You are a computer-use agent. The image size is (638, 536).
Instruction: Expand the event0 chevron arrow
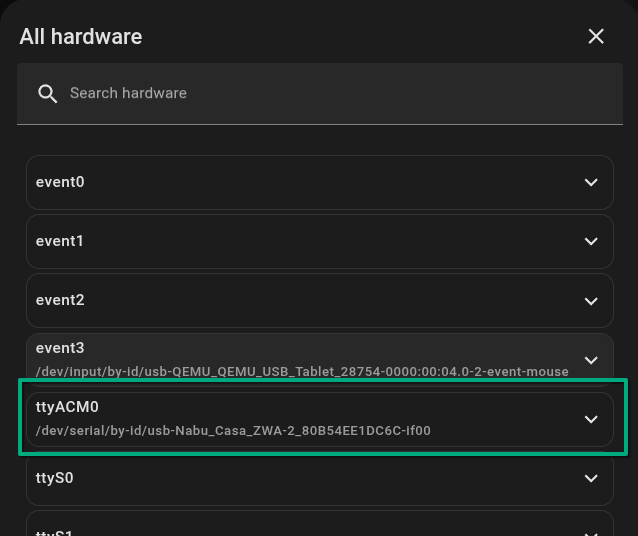click(x=591, y=182)
